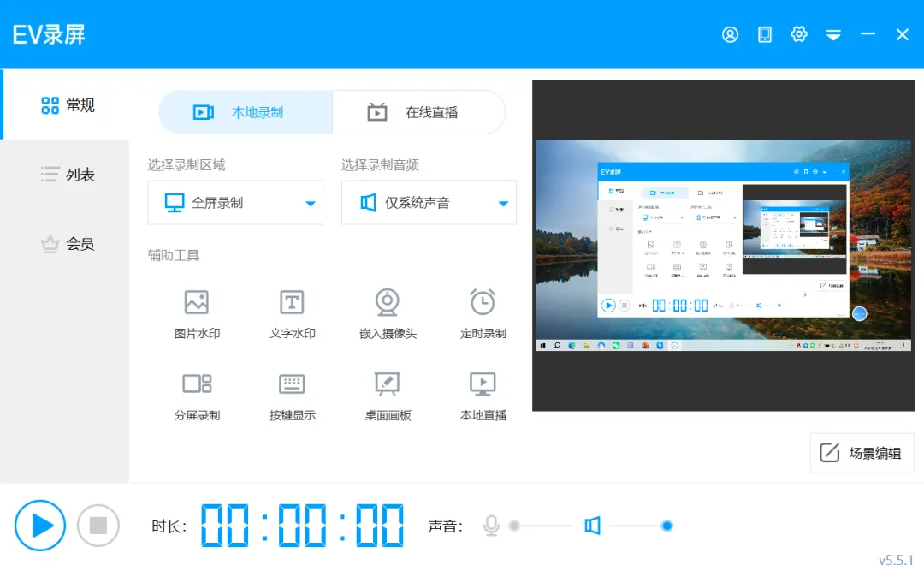
Task: Click the mobile device icon in title bar
Action: [x=764, y=35]
